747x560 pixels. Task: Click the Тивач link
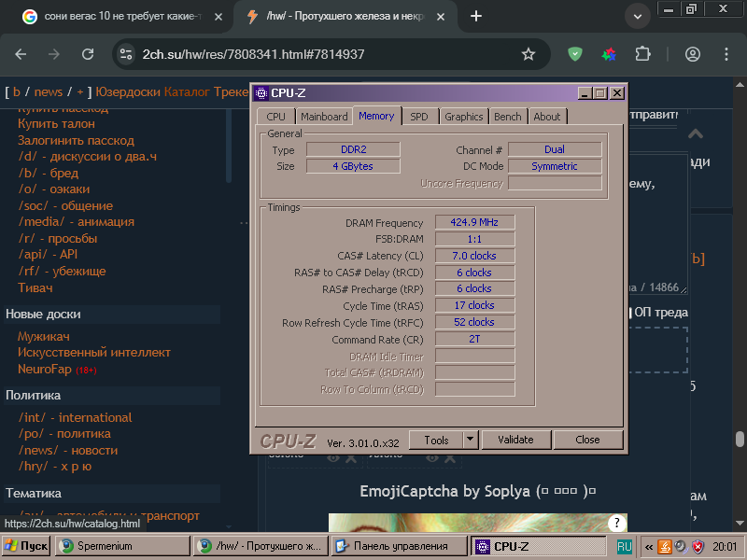35,287
